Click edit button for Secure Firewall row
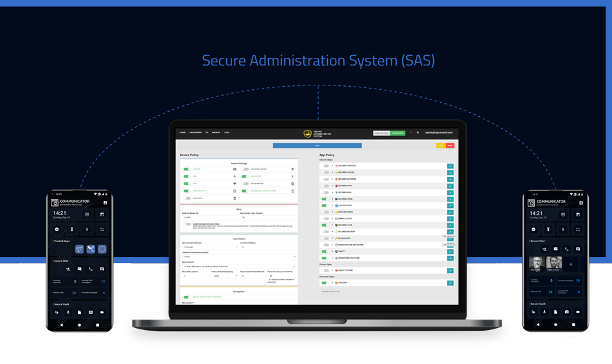The width and height of the screenshot is (612, 364). [450, 166]
